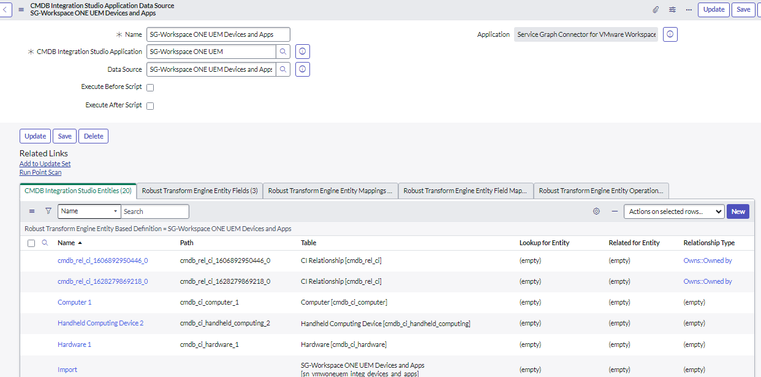
Task: Click the Run Point Scan link
Action: (x=40, y=172)
